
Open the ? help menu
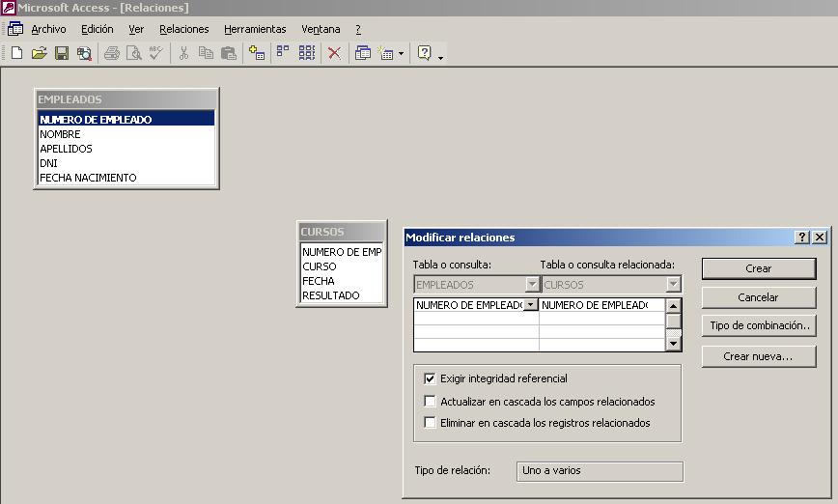click(358, 29)
